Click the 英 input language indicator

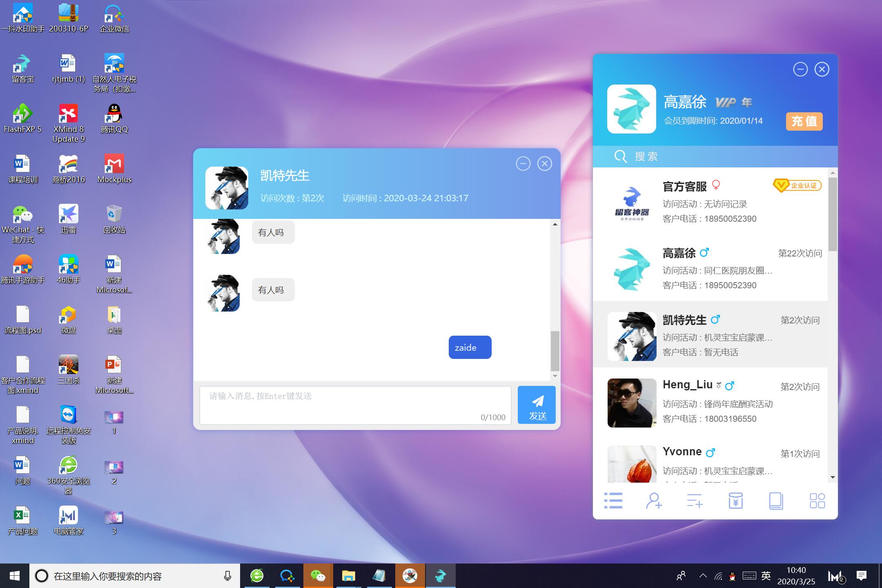[x=766, y=576]
